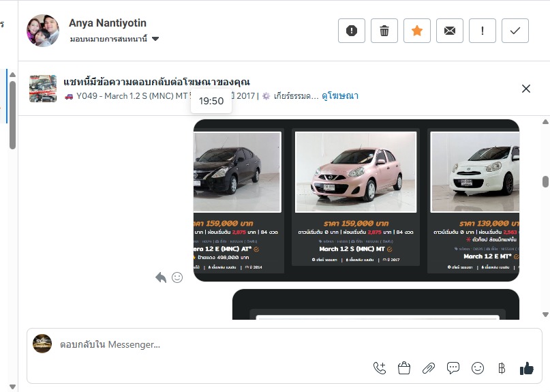
Task: Click chat scrollbar up arrow
Action: pos(545,122)
